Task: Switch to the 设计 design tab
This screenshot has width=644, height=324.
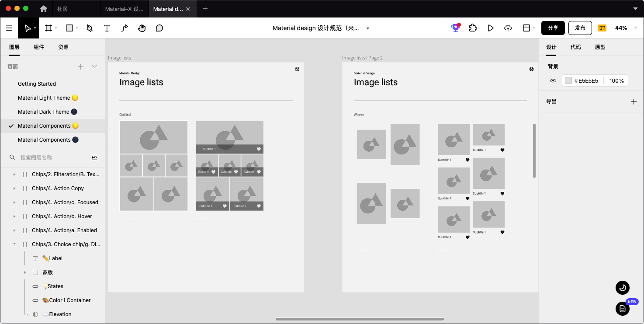Action: [x=551, y=47]
